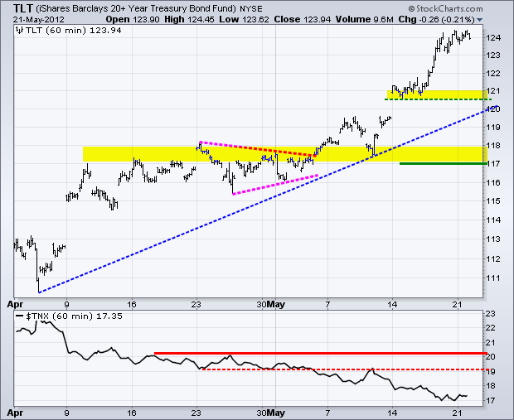Click the Close value 123.94
Viewport: 514px width, 420px height.
[317, 20]
